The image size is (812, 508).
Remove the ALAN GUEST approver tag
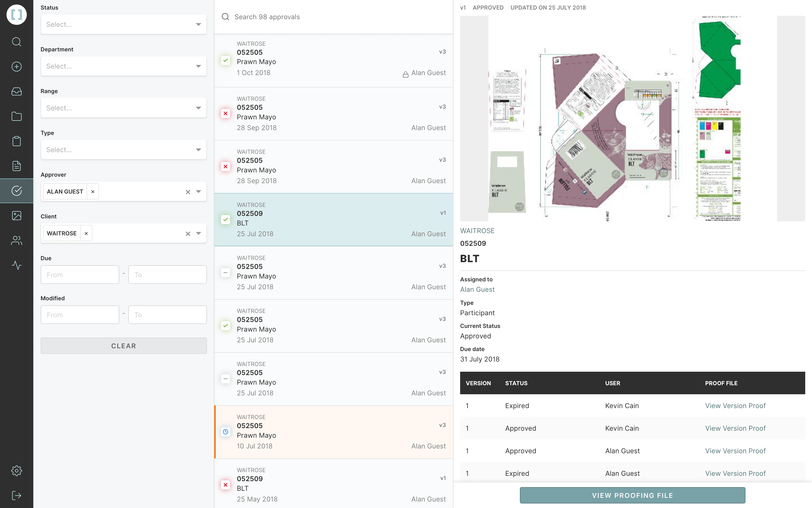tap(92, 192)
